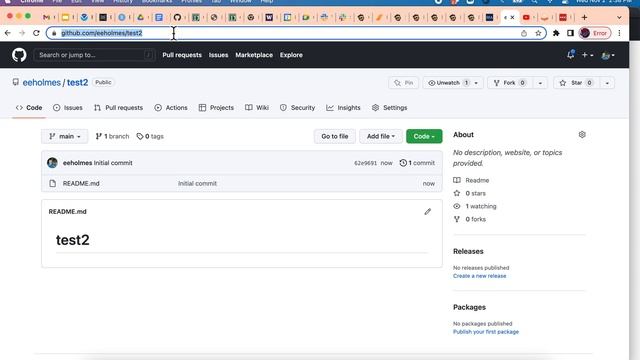Open Actions repository tab
Viewport: 640px width, 360px height.
(171, 108)
